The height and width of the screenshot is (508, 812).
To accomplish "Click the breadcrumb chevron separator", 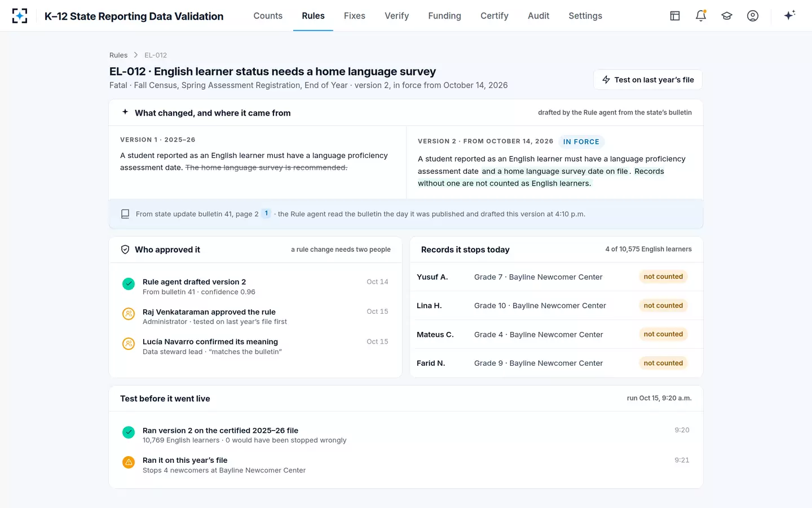I will point(136,55).
